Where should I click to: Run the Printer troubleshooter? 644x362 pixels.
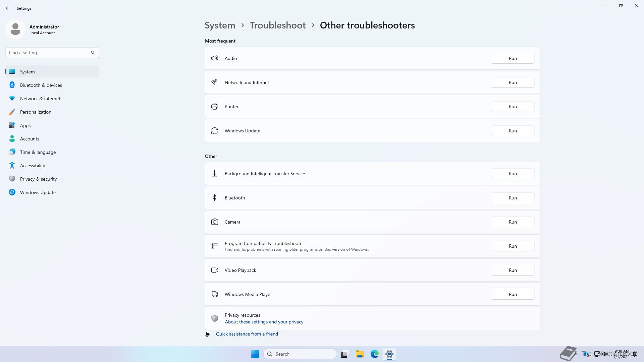coord(513,107)
